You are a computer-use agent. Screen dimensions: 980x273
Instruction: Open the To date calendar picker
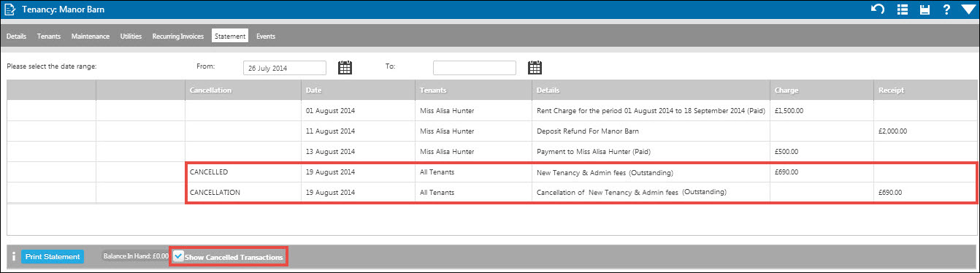[535, 67]
